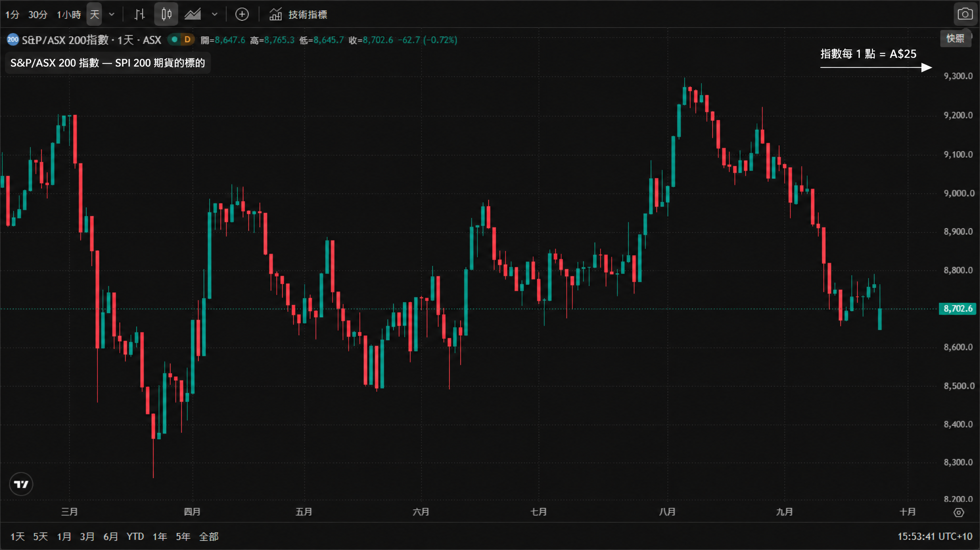Image resolution: width=980 pixels, height=550 pixels.
Task: Switch to bar chart style
Action: click(x=140, y=14)
